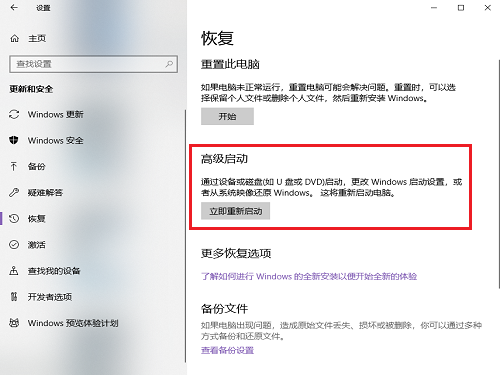Image resolution: width=500 pixels, height=375 pixels.
Task: Click the 更新和安全 category label
Action: pyautogui.click(x=31, y=89)
